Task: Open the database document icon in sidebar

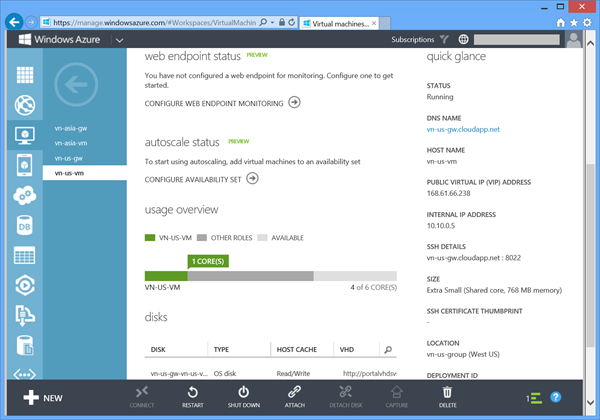Action: click(x=25, y=345)
